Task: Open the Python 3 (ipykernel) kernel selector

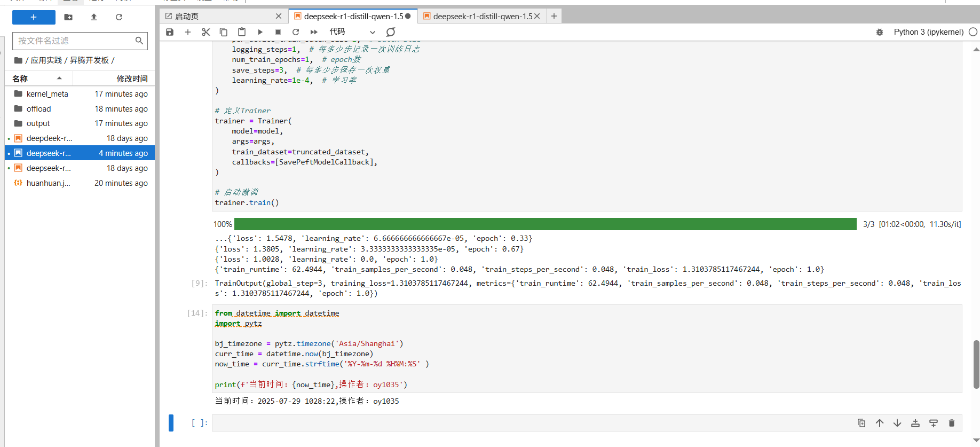Action: tap(928, 32)
